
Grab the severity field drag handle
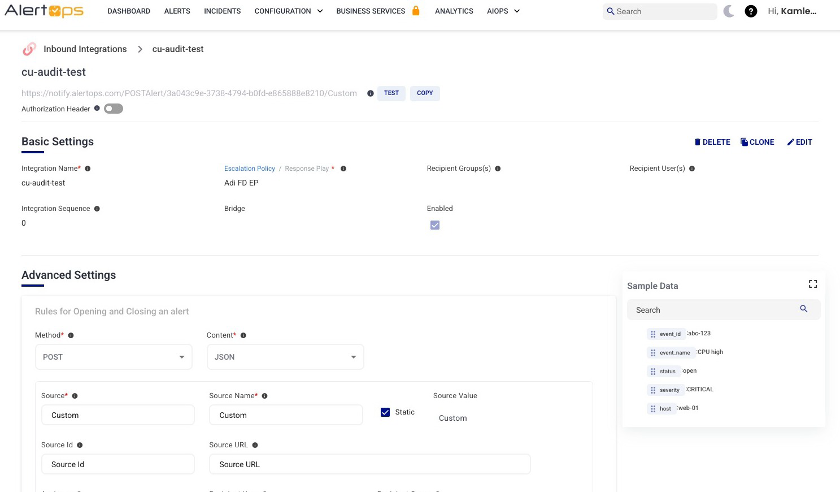[x=652, y=390]
